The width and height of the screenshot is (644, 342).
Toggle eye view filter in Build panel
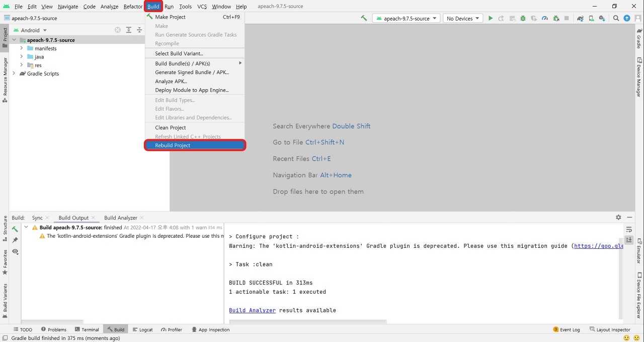click(x=15, y=251)
